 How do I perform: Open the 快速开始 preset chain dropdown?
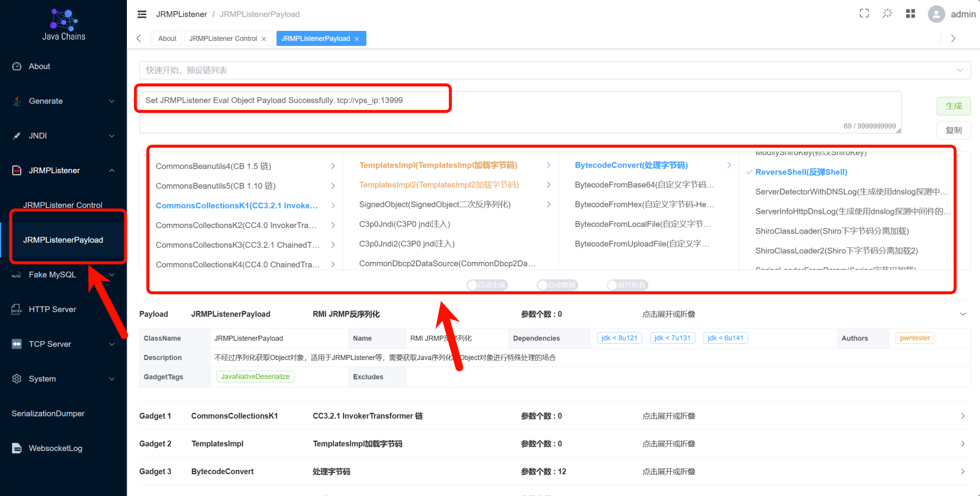pyautogui.click(x=554, y=70)
